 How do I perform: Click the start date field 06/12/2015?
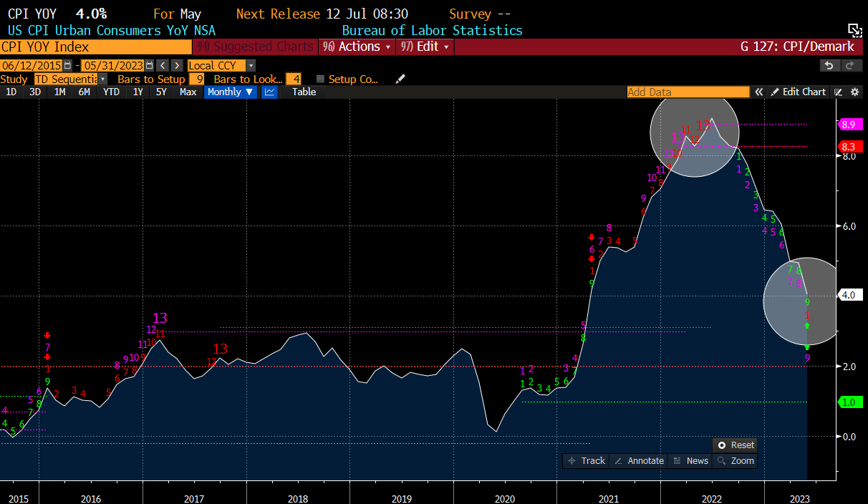pos(32,65)
